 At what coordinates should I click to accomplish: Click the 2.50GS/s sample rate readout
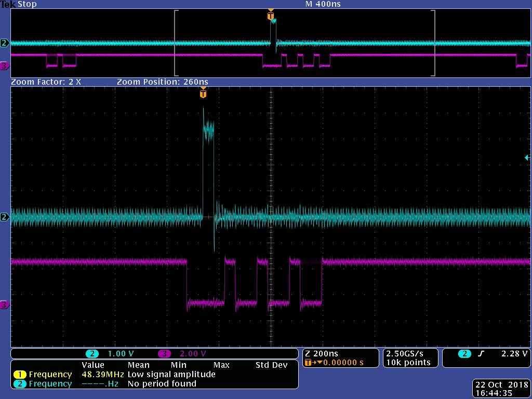pos(405,353)
